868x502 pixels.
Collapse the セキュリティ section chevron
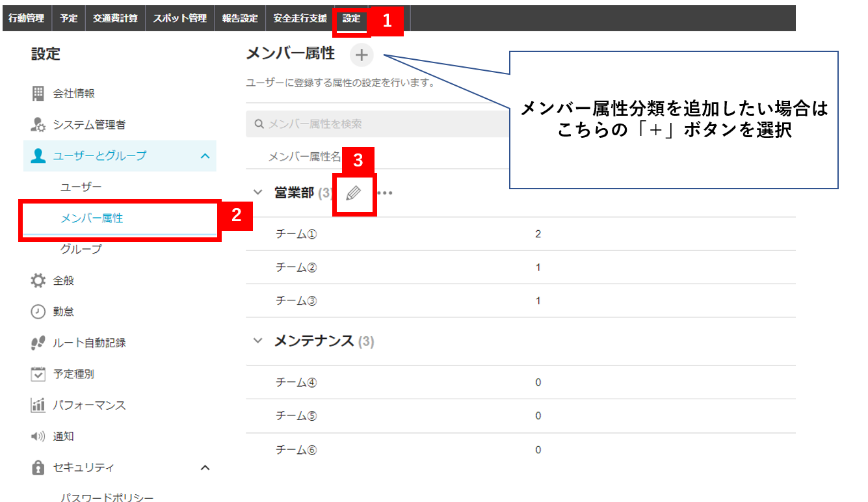click(x=205, y=468)
